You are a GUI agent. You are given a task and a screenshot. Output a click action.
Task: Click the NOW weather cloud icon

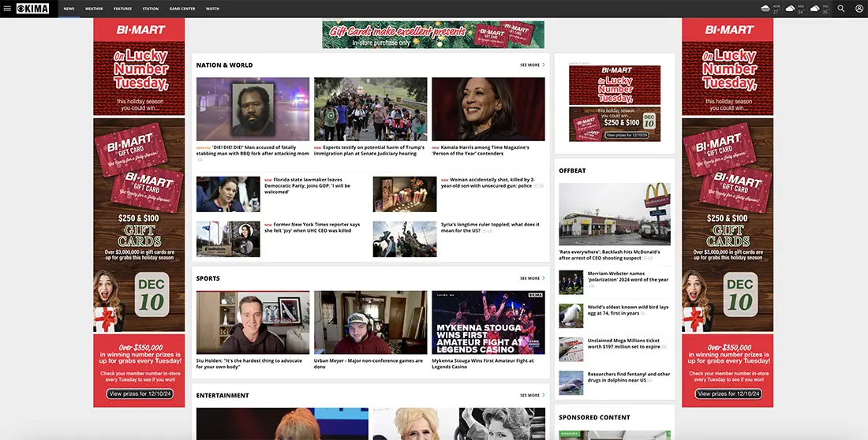tap(765, 9)
